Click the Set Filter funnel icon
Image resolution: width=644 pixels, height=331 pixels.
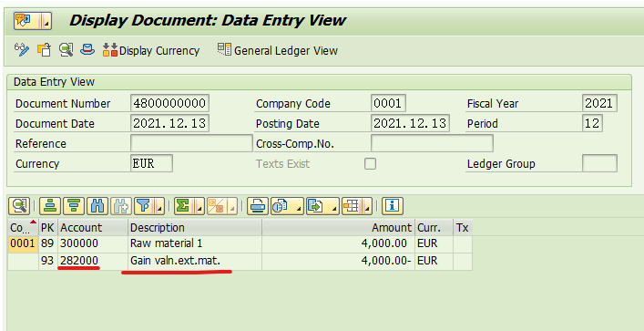pos(144,206)
